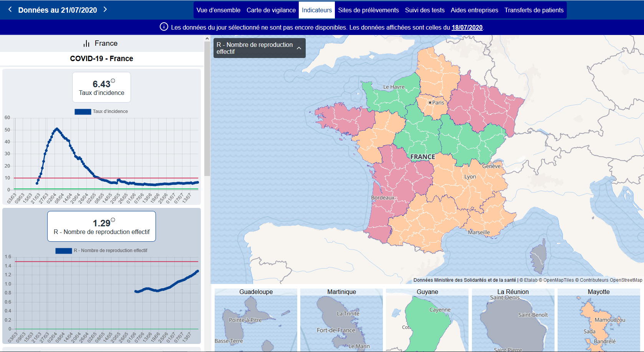Click the star marker at Paris
Viewport: 644px width, 352px height.
[430, 103]
